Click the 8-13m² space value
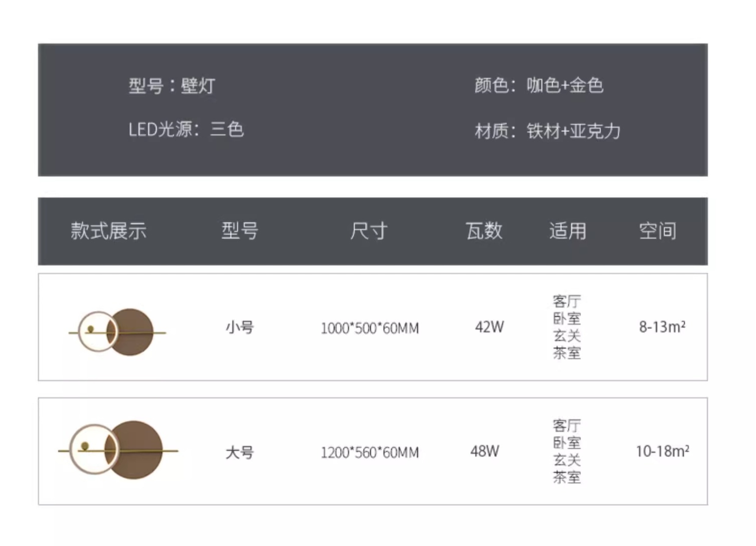The width and height of the screenshot is (756, 546). pyautogui.click(x=662, y=327)
